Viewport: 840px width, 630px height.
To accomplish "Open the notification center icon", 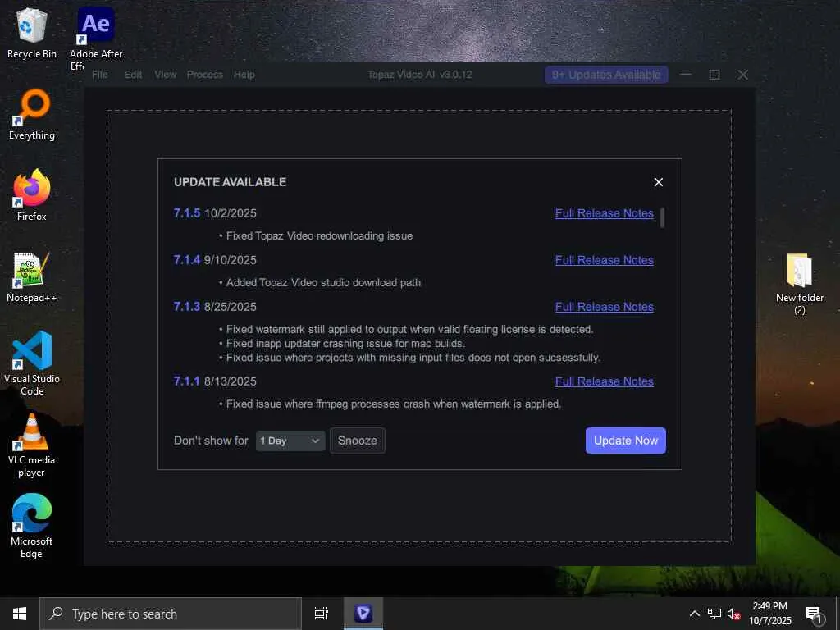I will [x=815, y=614].
